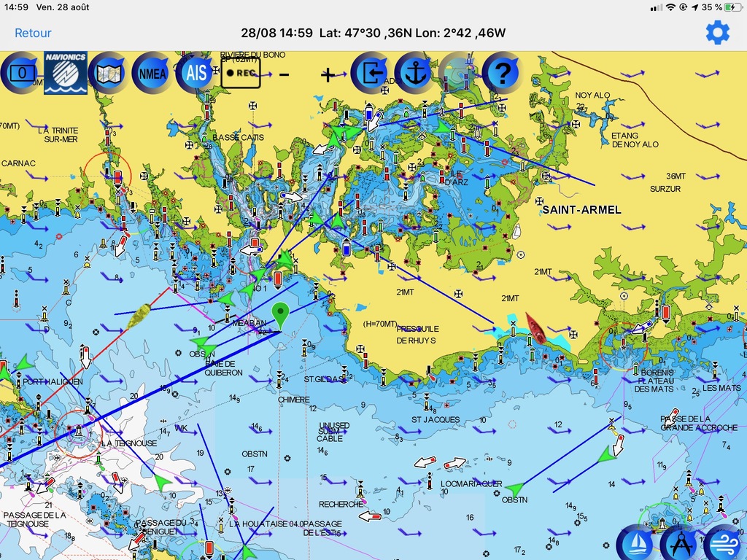Screen dimensions: 747x560
Task: Zoom out with the minus button
Action: click(284, 75)
